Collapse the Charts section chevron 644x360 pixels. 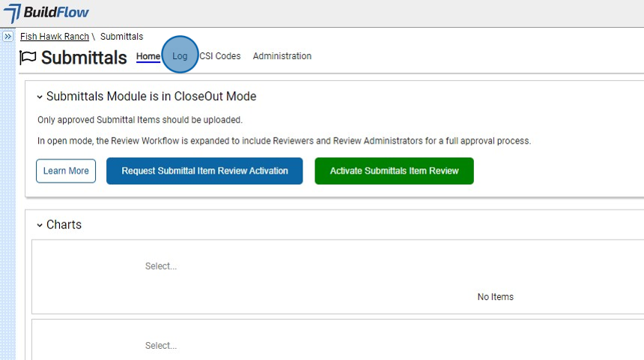pyautogui.click(x=40, y=225)
